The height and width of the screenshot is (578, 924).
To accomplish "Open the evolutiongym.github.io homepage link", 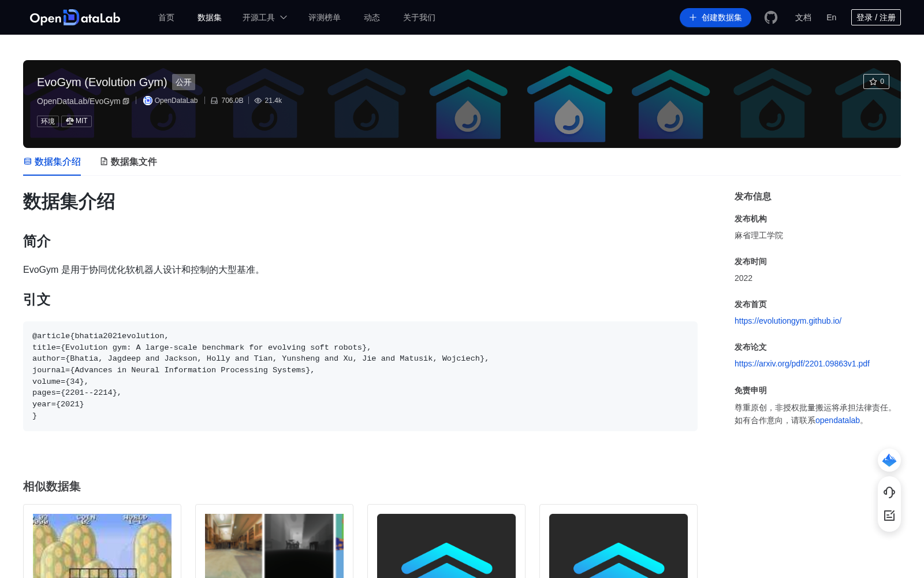I will [788, 321].
